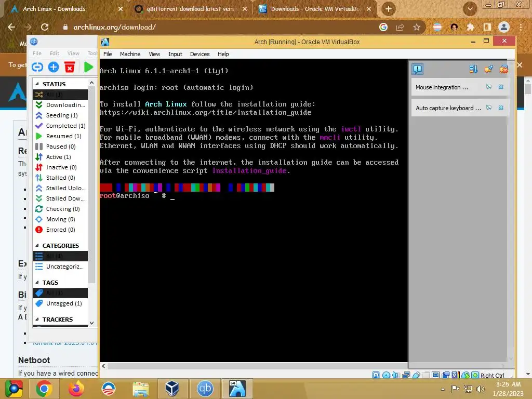
Task: Toggle the VirtualBox notification center button
Action: 417,69
